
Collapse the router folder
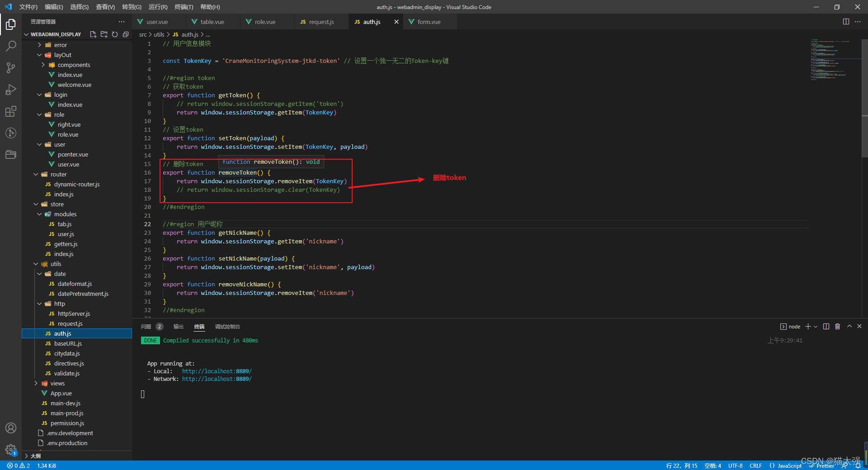(36, 174)
